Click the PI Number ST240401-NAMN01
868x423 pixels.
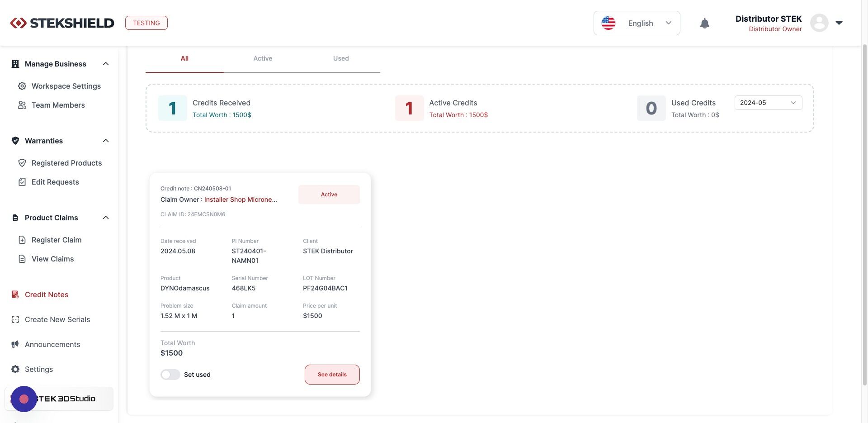[x=249, y=256]
